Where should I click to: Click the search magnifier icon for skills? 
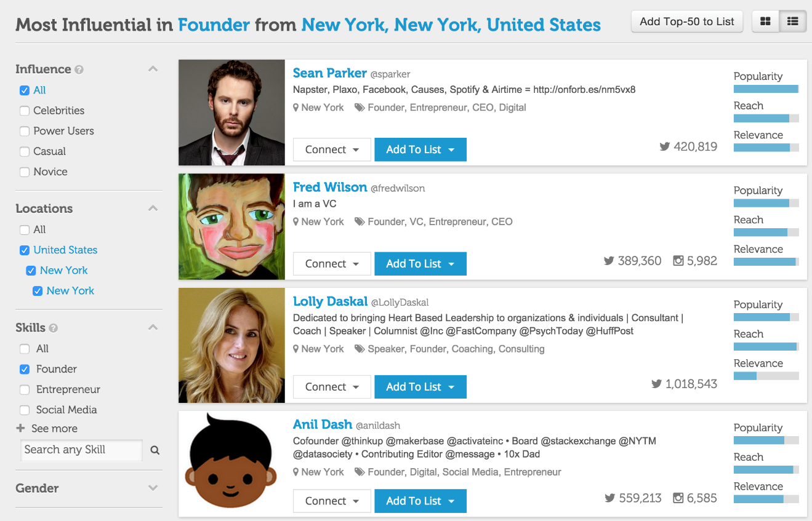pyautogui.click(x=155, y=450)
